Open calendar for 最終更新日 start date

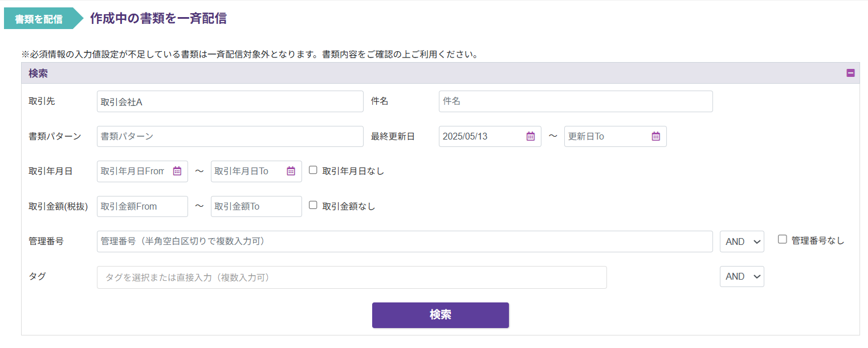[531, 136]
